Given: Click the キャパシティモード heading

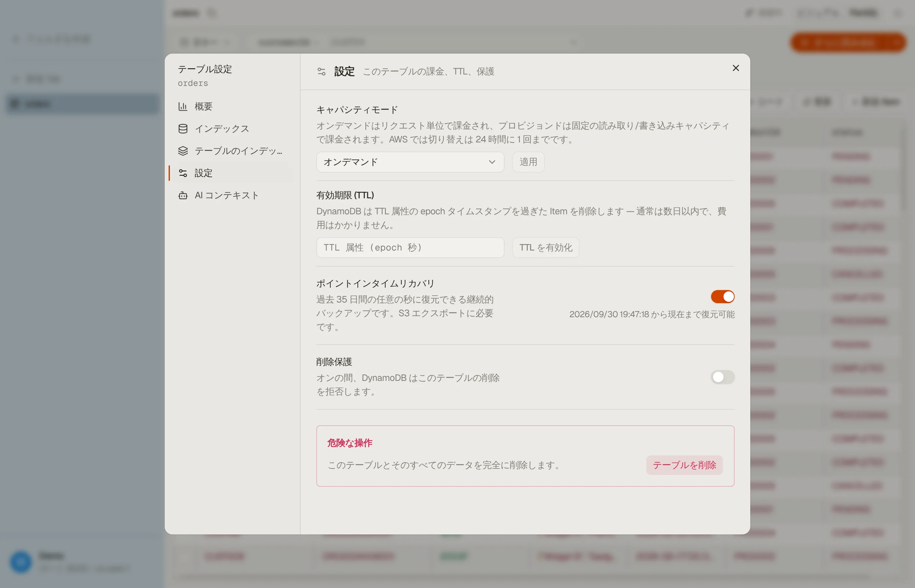Looking at the screenshot, I should click(x=357, y=109).
